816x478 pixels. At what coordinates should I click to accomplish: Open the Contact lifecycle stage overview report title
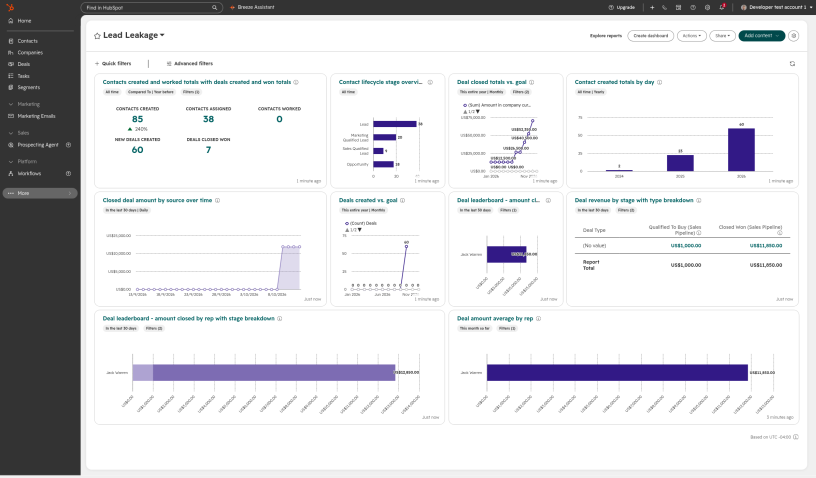click(380, 82)
